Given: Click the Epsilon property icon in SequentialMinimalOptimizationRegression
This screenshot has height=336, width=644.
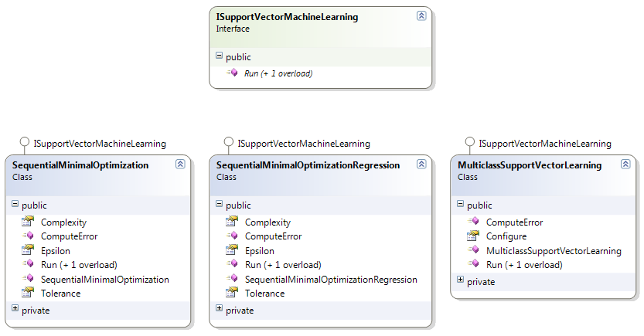Looking at the screenshot, I should pos(232,249).
